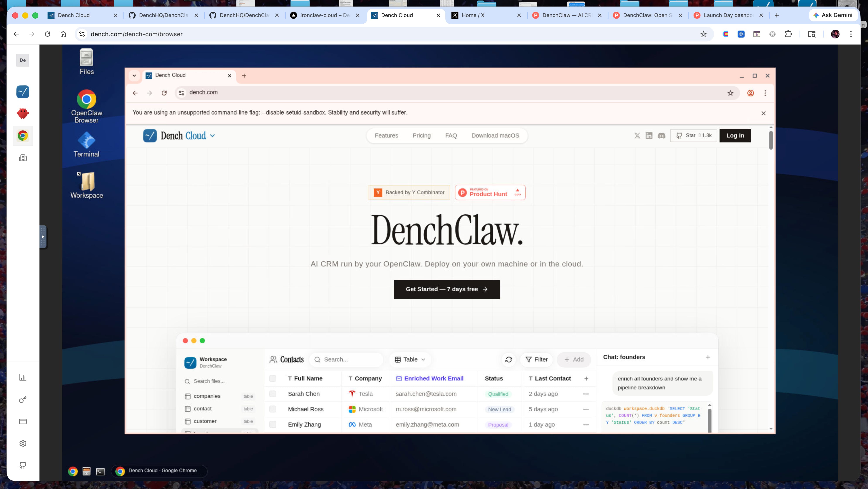Click Get Started — 7 days free button

[447, 289]
